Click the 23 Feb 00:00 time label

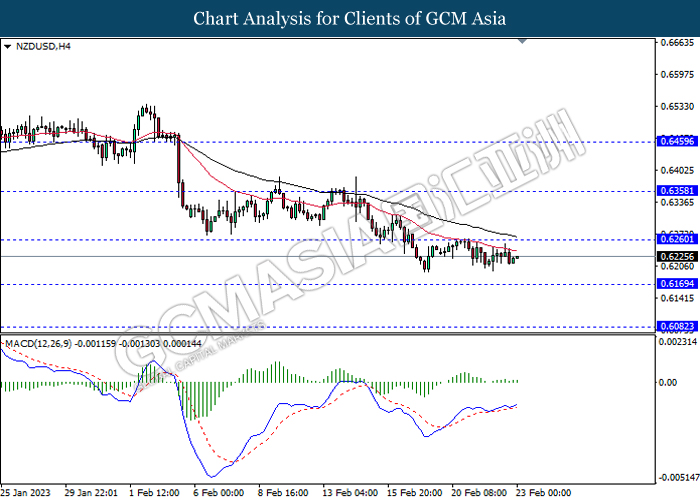(543, 493)
